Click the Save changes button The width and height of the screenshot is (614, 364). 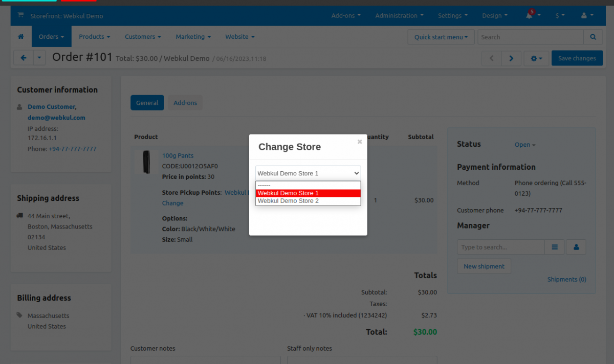tap(577, 58)
